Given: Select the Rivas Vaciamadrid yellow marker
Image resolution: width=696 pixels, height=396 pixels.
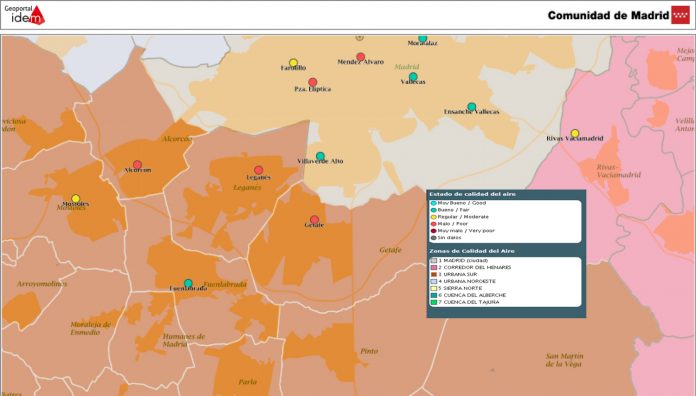Looking at the screenshot, I should pyautogui.click(x=575, y=133).
